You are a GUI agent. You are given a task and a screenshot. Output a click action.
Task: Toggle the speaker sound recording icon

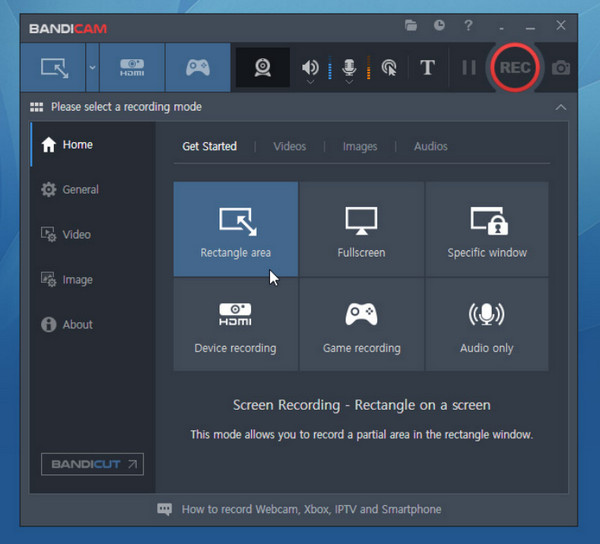[x=310, y=68]
